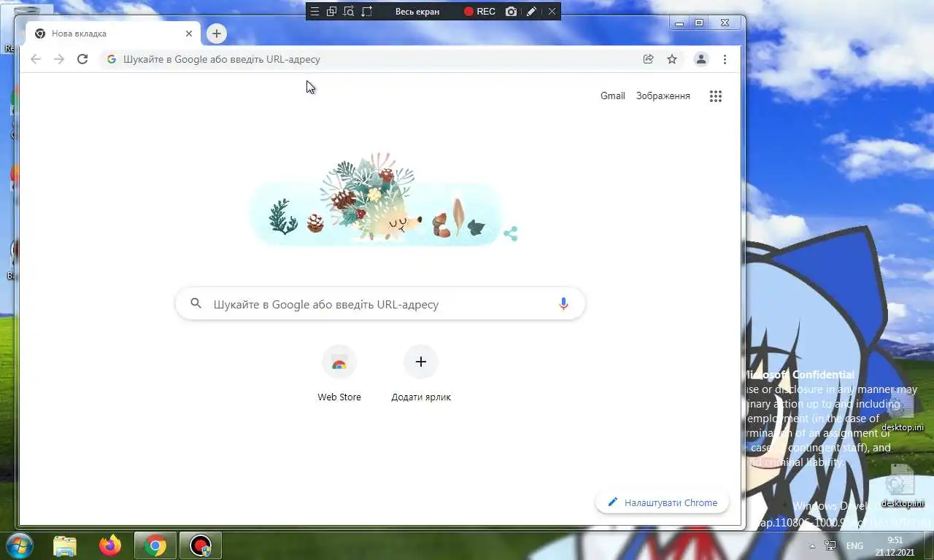
Task: Show hidden tray icons arrow
Action: click(x=813, y=546)
